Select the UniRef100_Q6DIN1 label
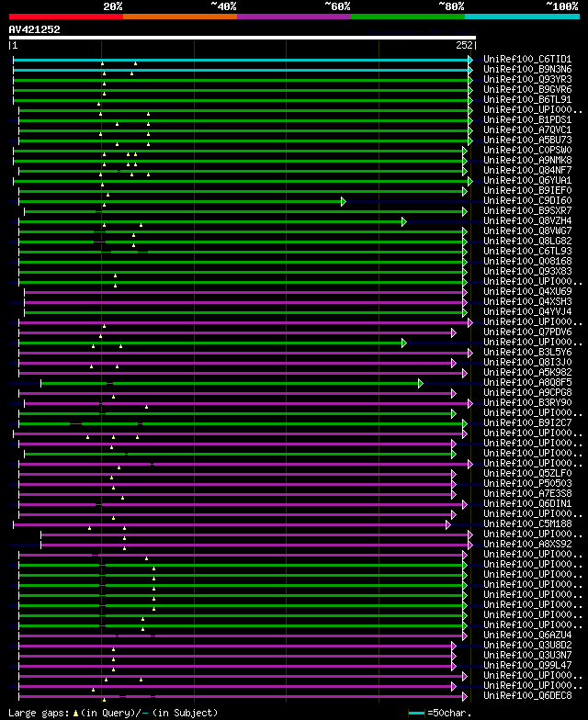Image resolution: width=588 pixels, height=720 pixels. [x=527, y=503]
